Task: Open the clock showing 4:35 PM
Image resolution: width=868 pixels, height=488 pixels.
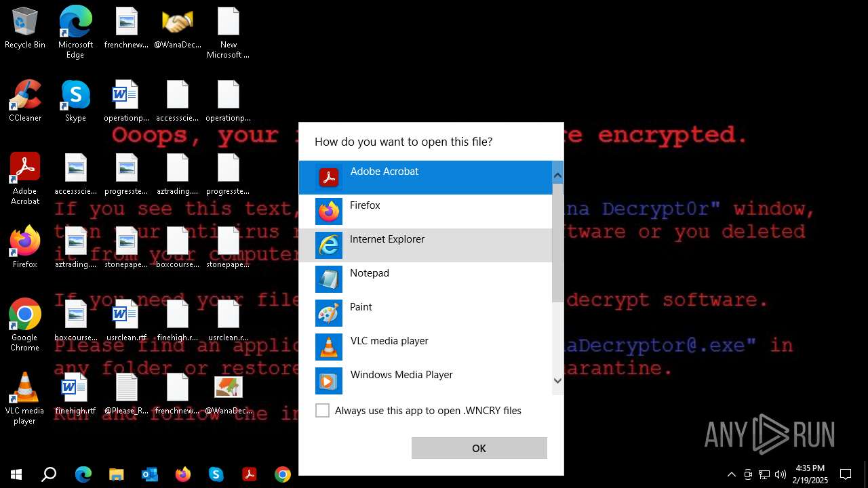Action: [x=810, y=474]
